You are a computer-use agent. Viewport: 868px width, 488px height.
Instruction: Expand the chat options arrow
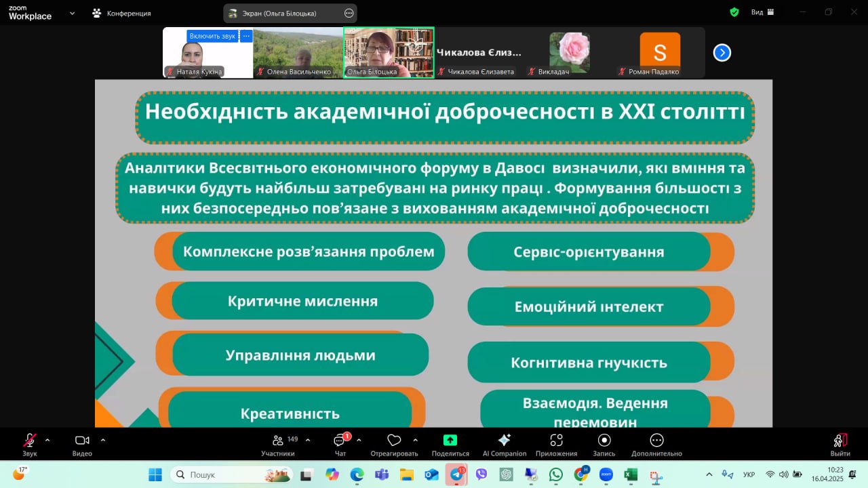359,440
